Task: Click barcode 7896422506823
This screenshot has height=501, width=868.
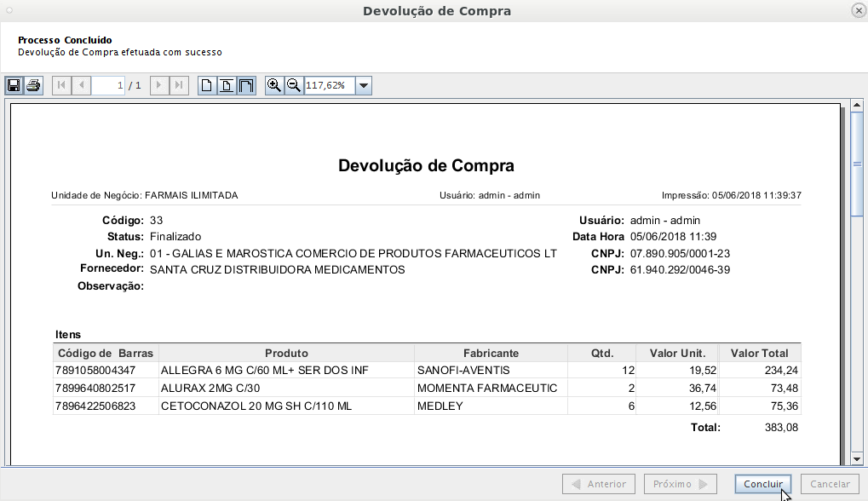Action: point(95,406)
